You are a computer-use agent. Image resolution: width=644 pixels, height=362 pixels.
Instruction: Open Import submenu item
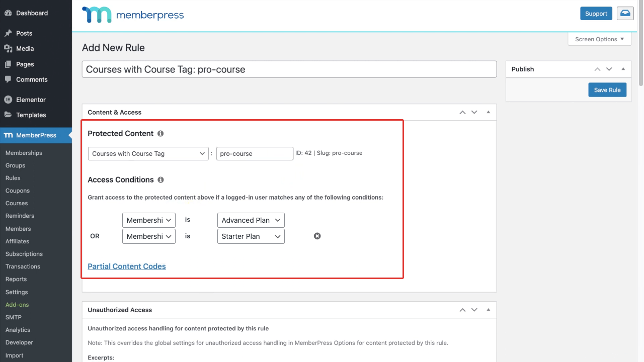15,355
